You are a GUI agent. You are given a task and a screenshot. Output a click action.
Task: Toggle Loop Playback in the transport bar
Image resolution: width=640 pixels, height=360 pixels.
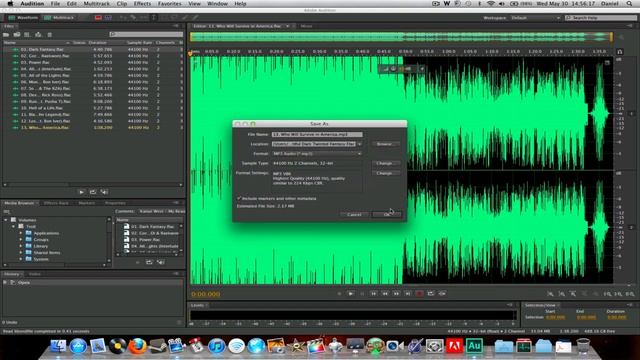point(431,293)
